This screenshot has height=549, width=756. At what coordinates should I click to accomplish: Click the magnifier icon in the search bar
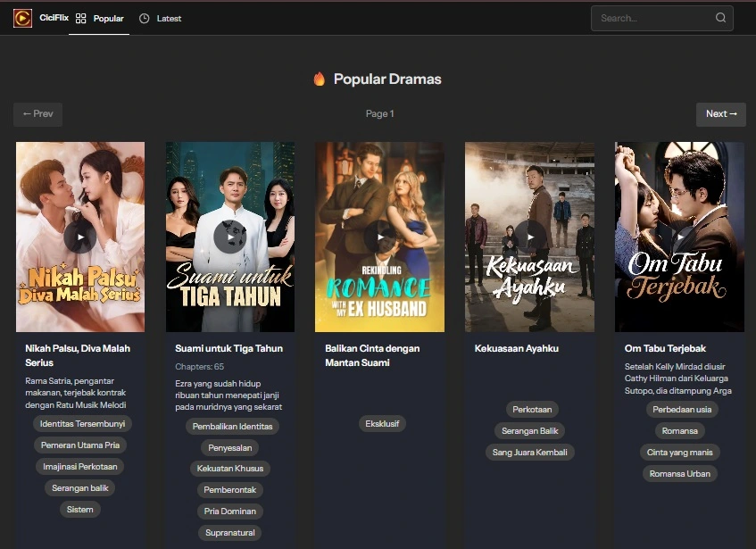coord(719,18)
